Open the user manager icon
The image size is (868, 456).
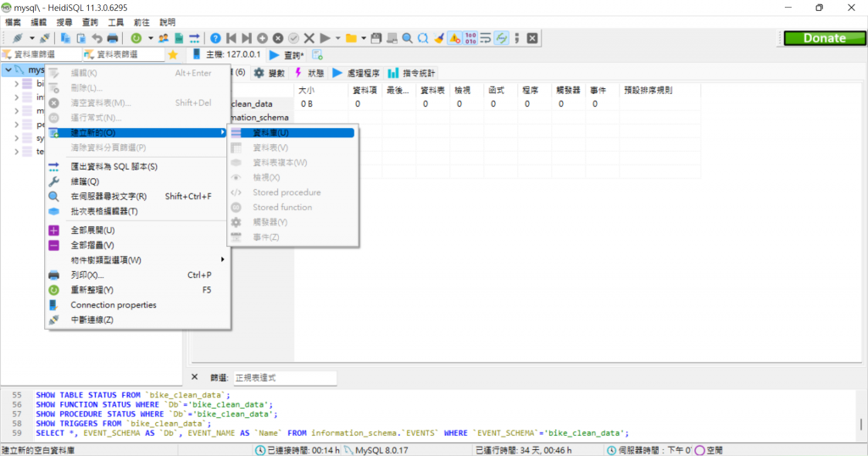[x=164, y=38]
